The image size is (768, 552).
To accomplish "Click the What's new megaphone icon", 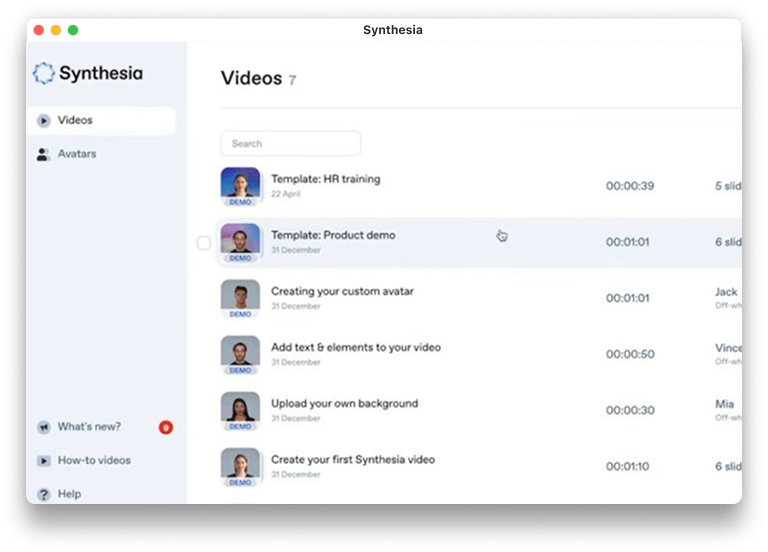I will (44, 427).
